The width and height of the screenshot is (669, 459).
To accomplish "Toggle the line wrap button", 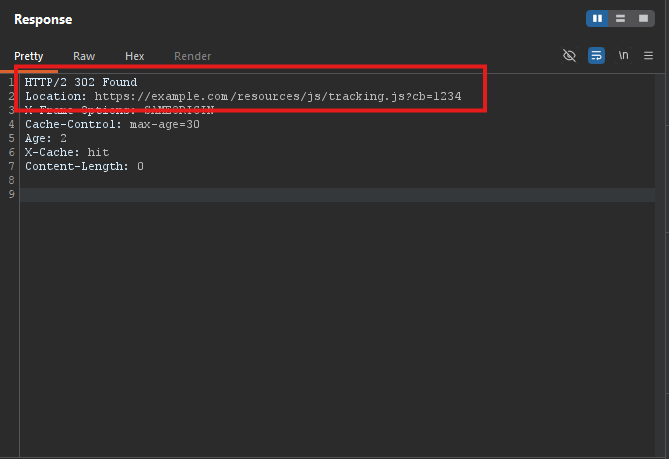I will click(x=596, y=55).
